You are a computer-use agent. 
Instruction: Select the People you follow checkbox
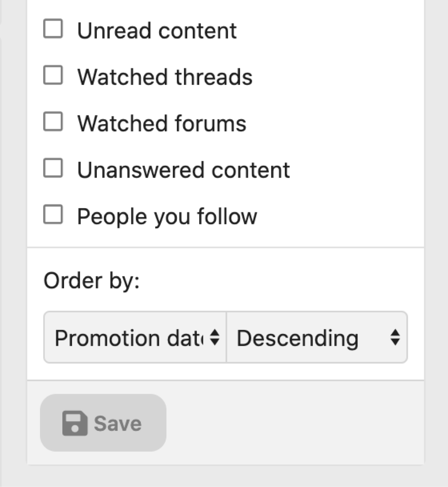tap(53, 215)
